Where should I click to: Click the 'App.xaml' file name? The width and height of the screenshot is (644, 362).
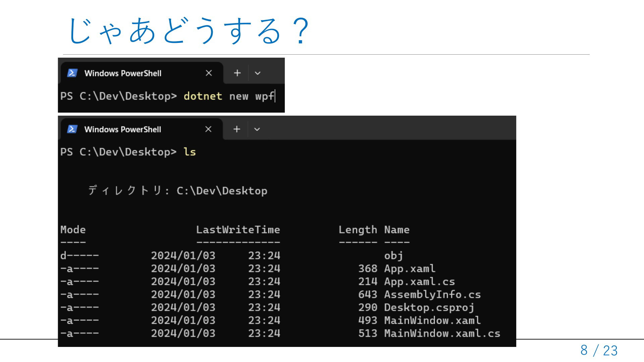coord(410,269)
